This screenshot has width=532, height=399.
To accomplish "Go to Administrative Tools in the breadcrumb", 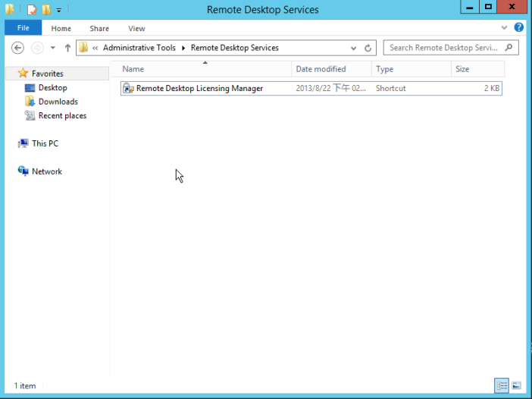I will [x=139, y=48].
